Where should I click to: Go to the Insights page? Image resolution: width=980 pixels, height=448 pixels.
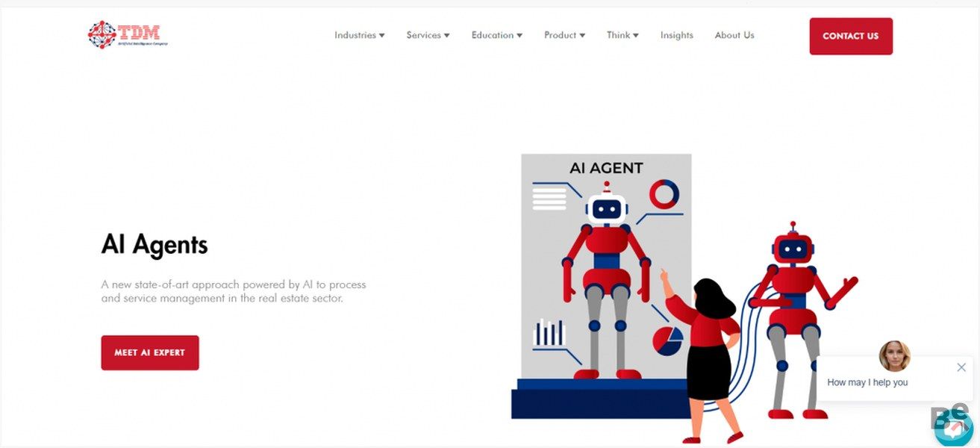pyautogui.click(x=676, y=35)
